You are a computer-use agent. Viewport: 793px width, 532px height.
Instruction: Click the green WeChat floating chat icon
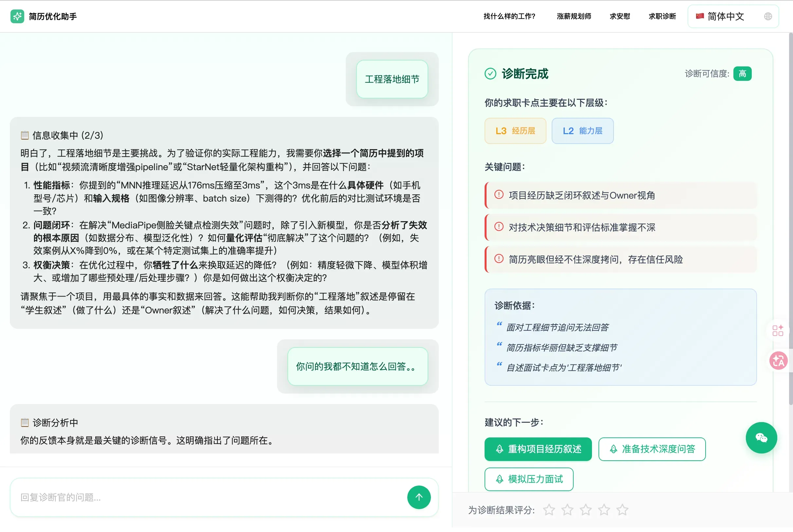pyautogui.click(x=762, y=438)
